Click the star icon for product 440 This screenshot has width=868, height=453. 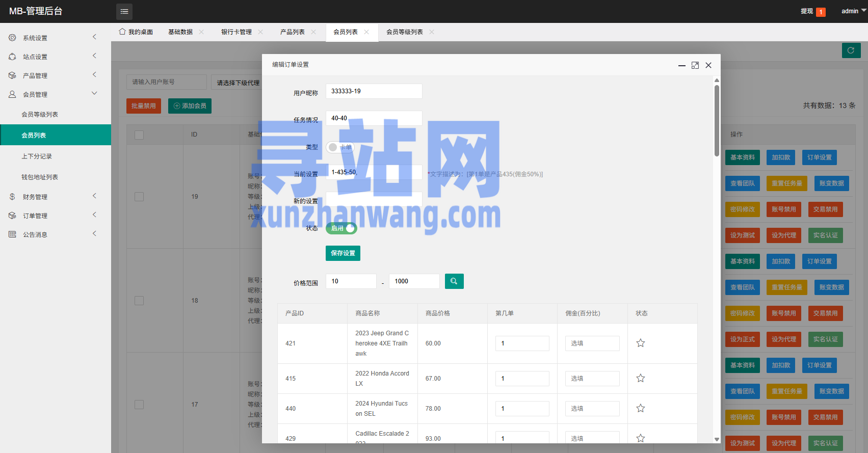click(641, 408)
